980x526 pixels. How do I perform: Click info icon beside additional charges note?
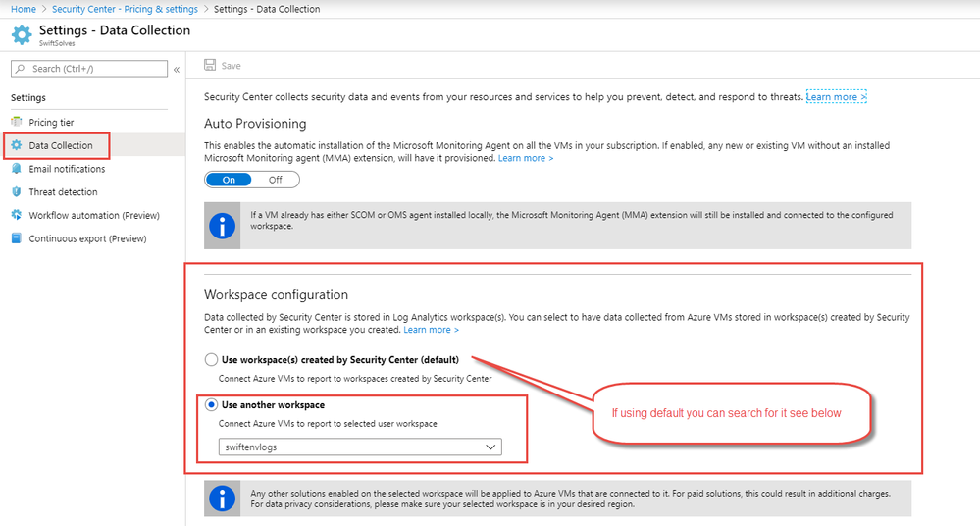pos(222,499)
